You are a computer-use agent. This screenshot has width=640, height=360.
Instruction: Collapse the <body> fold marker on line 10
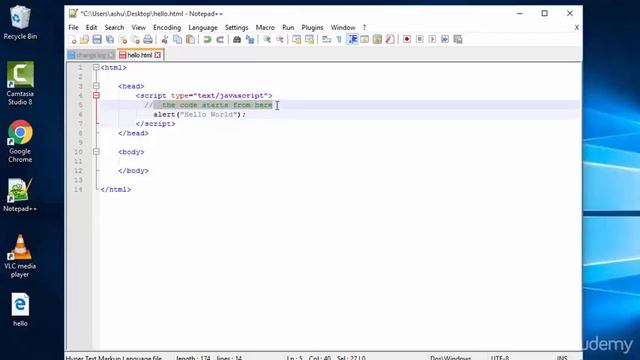pos(96,151)
